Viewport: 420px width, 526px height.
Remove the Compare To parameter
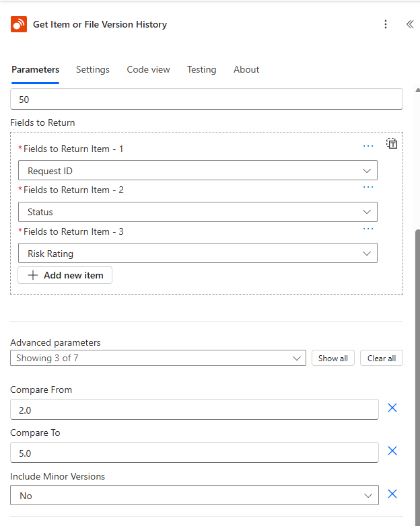392,451
